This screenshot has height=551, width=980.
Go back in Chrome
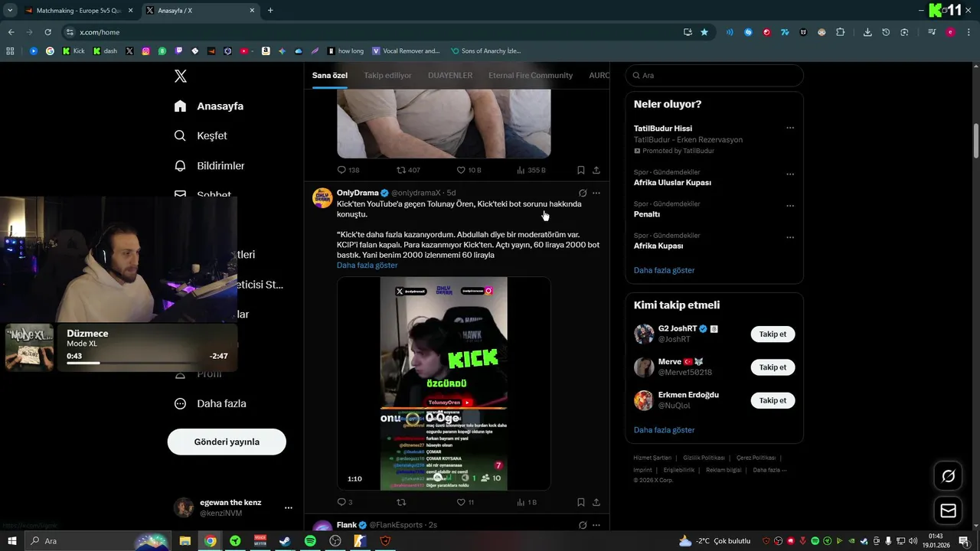(x=11, y=32)
